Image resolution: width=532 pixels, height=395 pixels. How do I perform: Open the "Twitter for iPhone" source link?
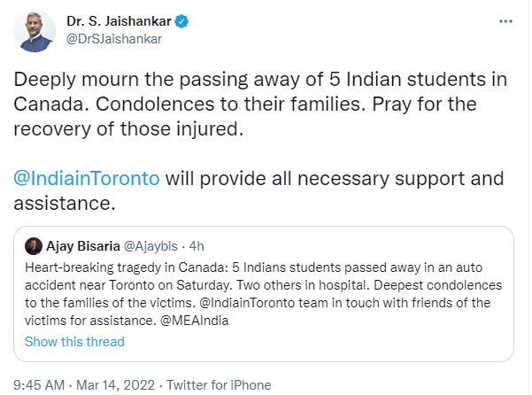click(x=220, y=385)
